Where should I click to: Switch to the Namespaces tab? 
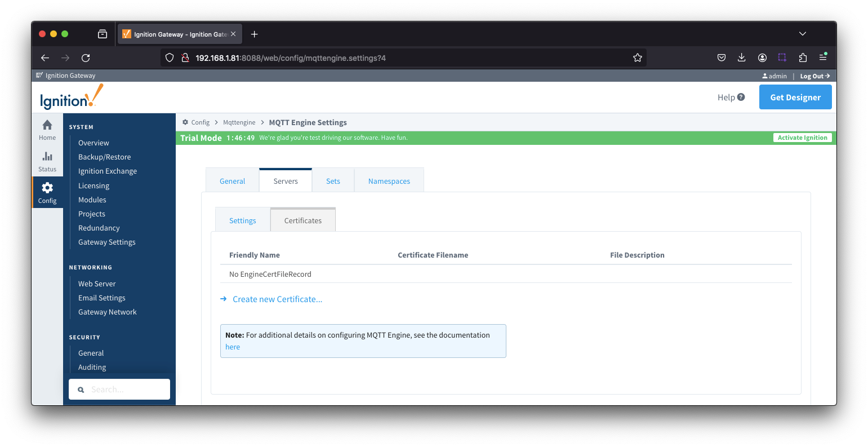(x=389, y=181)
